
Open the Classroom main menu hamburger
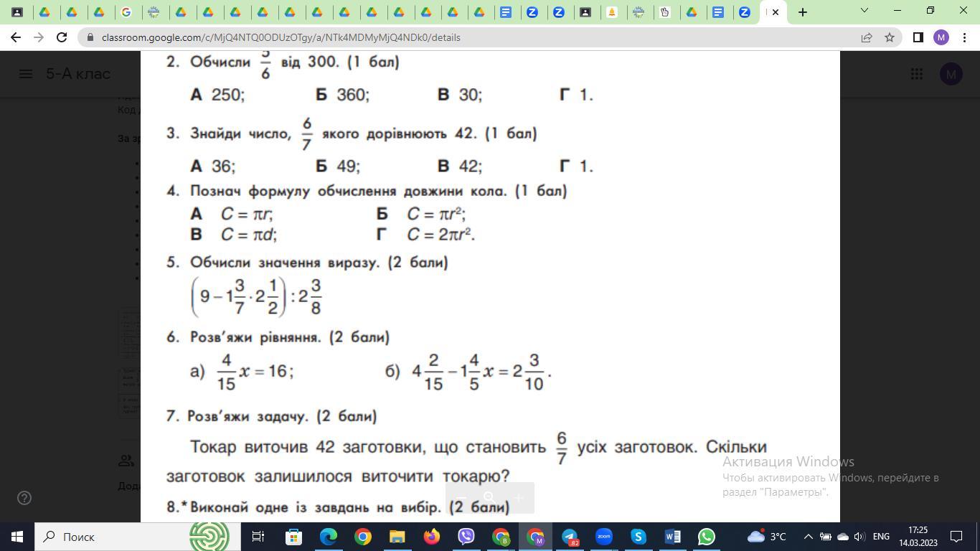point(25,74)
